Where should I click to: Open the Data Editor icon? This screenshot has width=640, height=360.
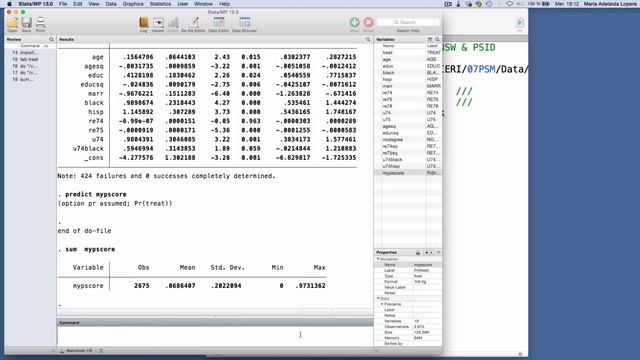click(219, 23)
